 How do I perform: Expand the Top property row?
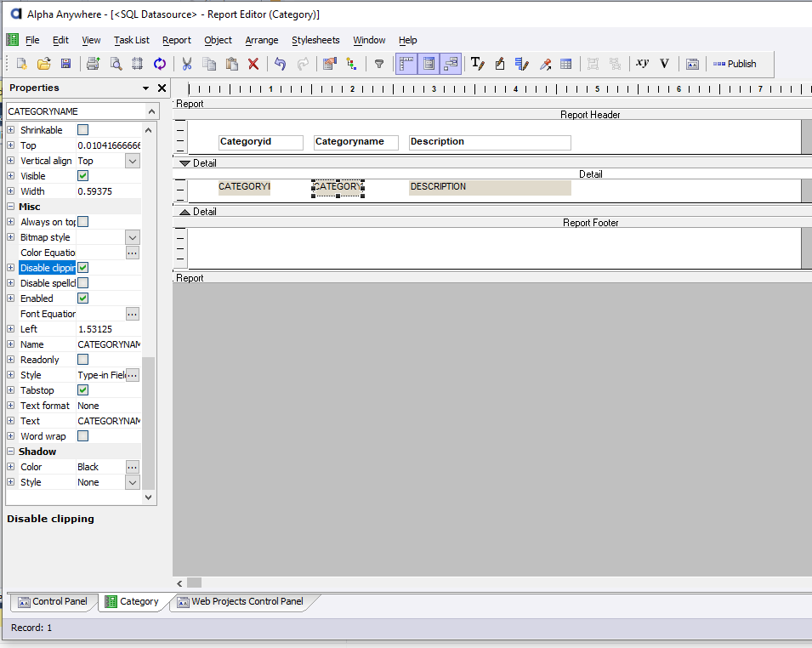tap(10, 145)
